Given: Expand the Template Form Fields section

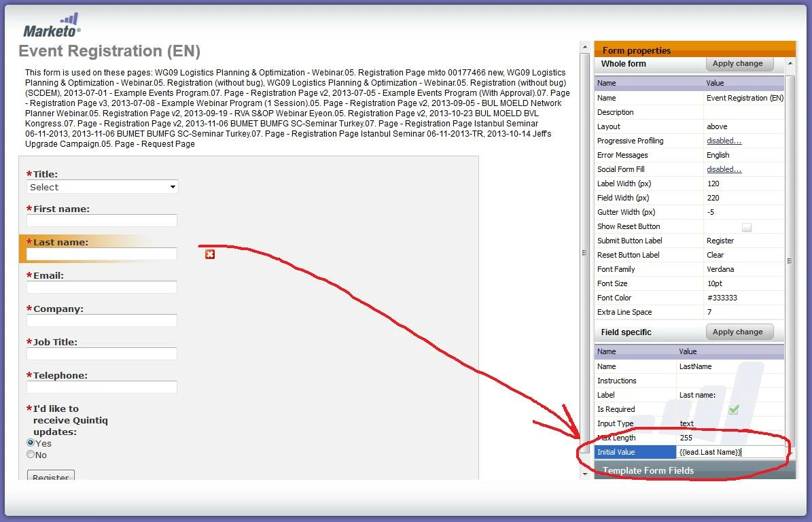Looking at the screenshot, I should click(x=694, y=470).
